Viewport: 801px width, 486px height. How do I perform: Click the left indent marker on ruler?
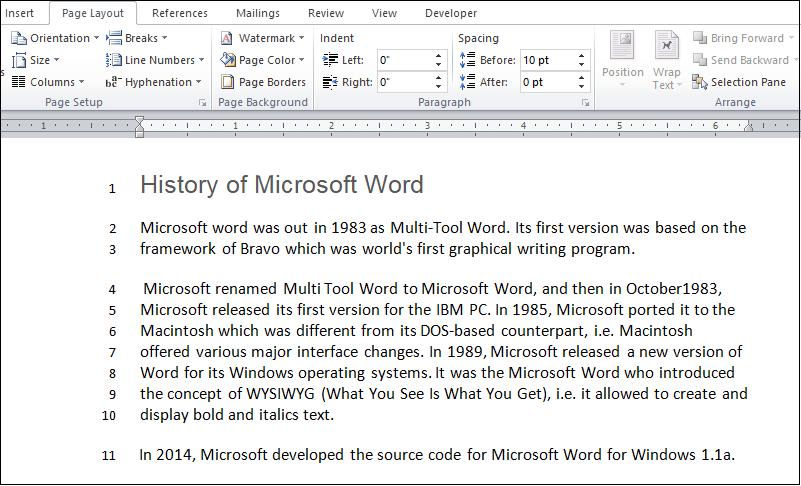pos(139,127)
